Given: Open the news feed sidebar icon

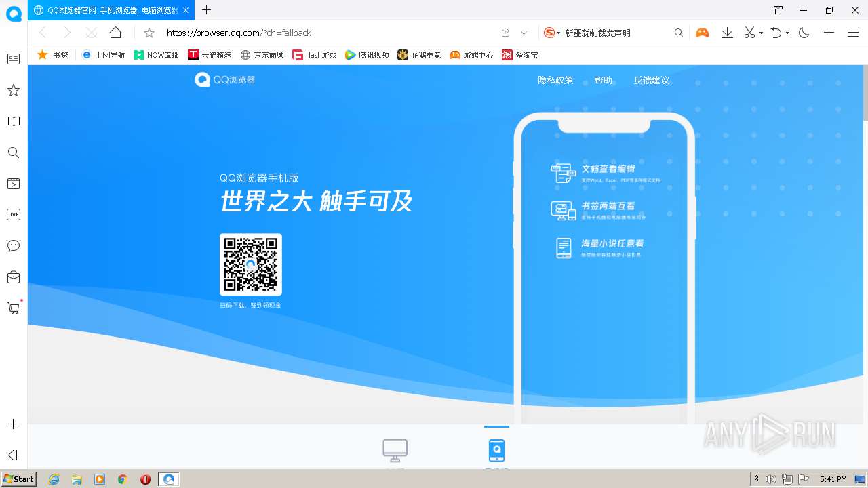Looking at the screenshot, I should [x=14, y=59].
